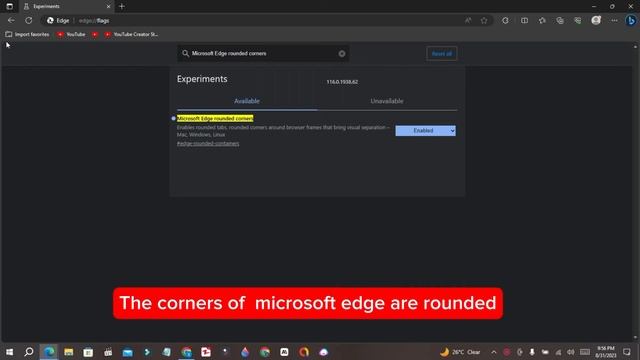This screenshot has width=640, height=360.
Task: Select the Experiments browser tab
Action: [67, 7]
